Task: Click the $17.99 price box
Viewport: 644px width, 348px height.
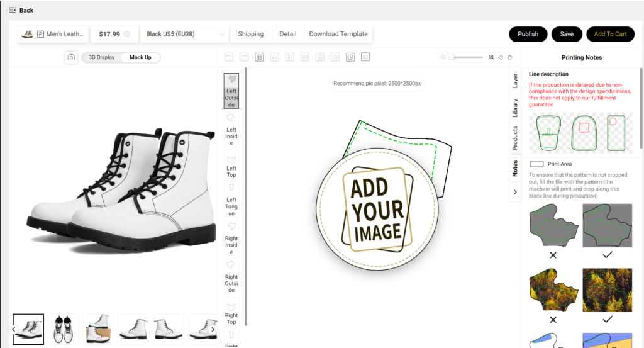Action: pyautogui.click(x=114, y=34)
